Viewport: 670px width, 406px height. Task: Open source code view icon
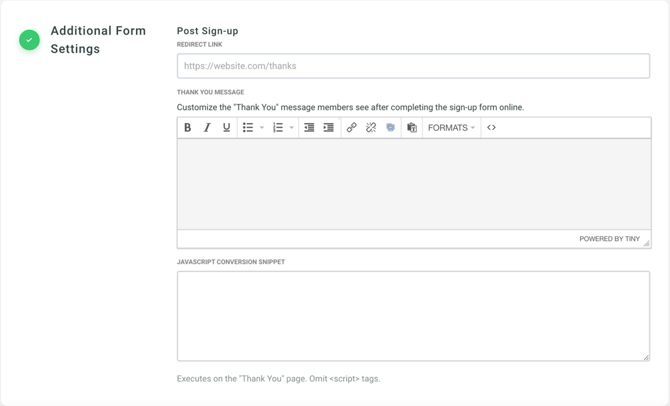coord(491,128)
